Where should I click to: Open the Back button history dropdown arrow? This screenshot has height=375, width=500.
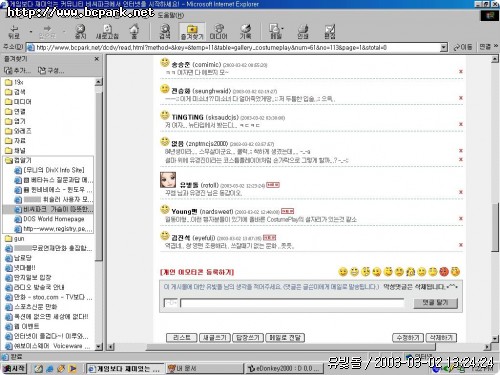click(31, 32)
